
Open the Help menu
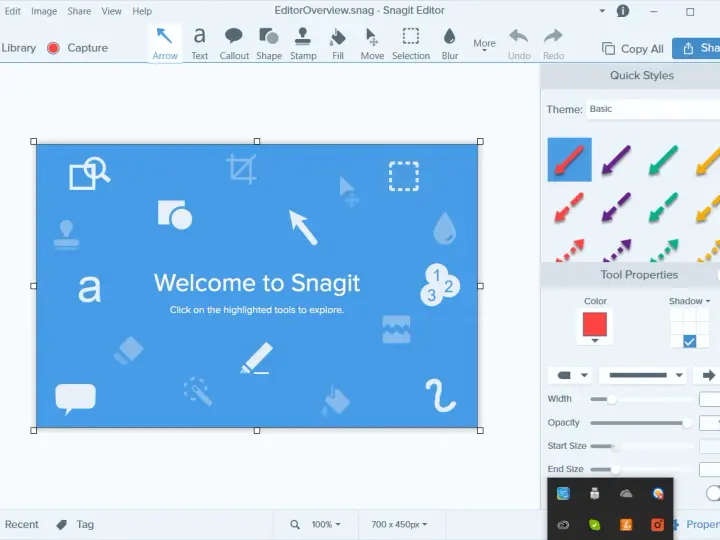[142, 11]
